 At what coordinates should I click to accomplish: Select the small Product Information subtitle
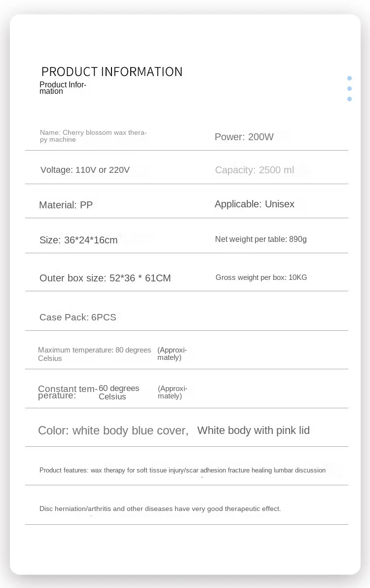pyautogui.click(x=63, y=88)
